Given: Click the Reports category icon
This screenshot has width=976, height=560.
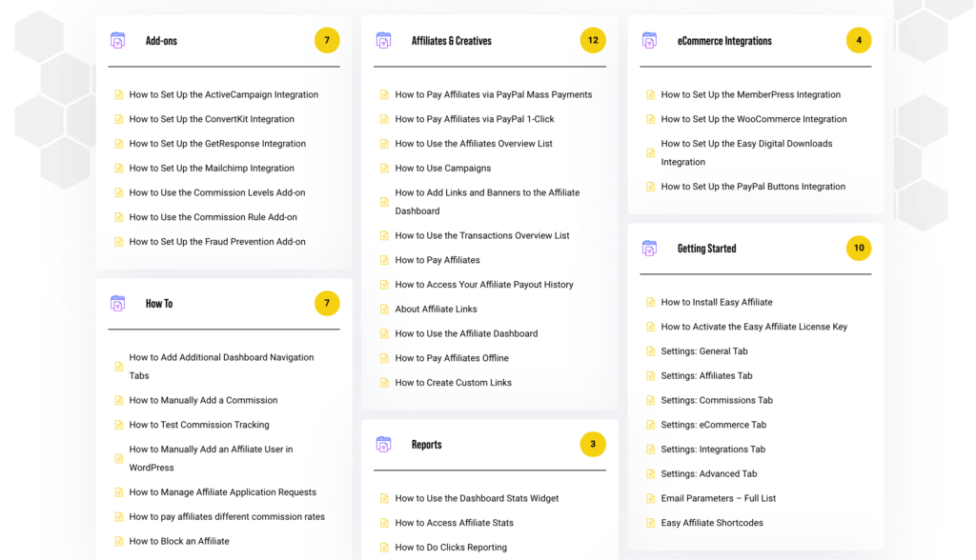Looking at the screenshot, I should (x=383, y=444).
